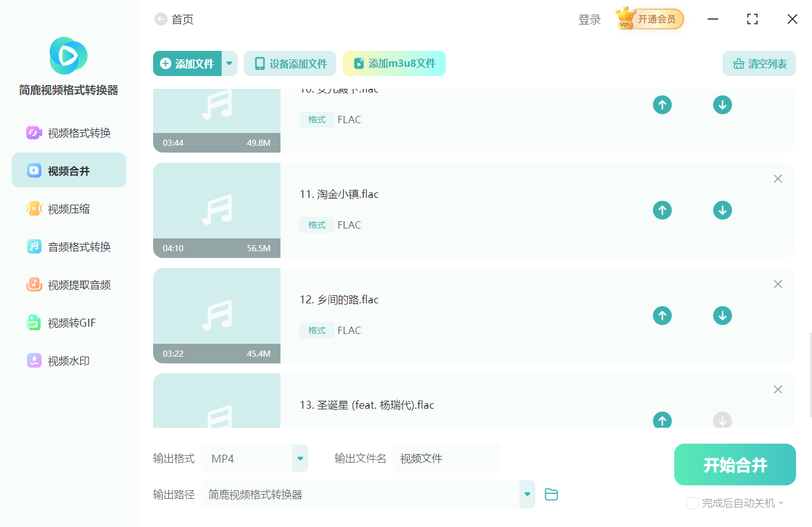Move 乡间的路.flac down in list
The height and width of the screenshot is (527, 812).
pos(722,316)
